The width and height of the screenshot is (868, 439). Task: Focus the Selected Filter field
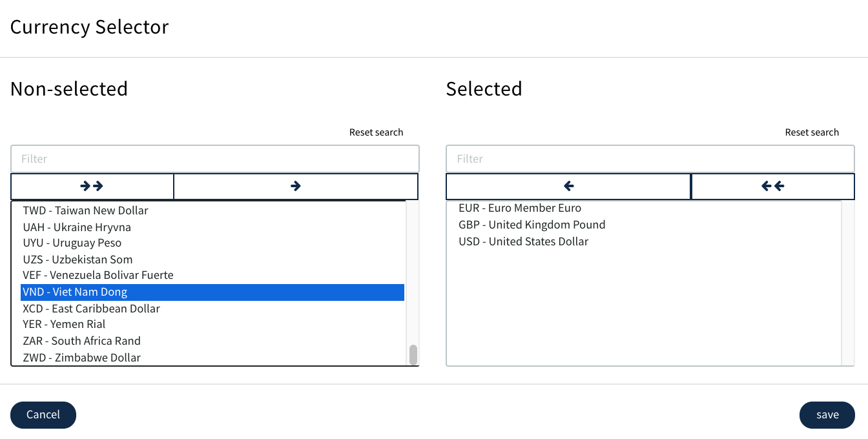coord(650,159)
